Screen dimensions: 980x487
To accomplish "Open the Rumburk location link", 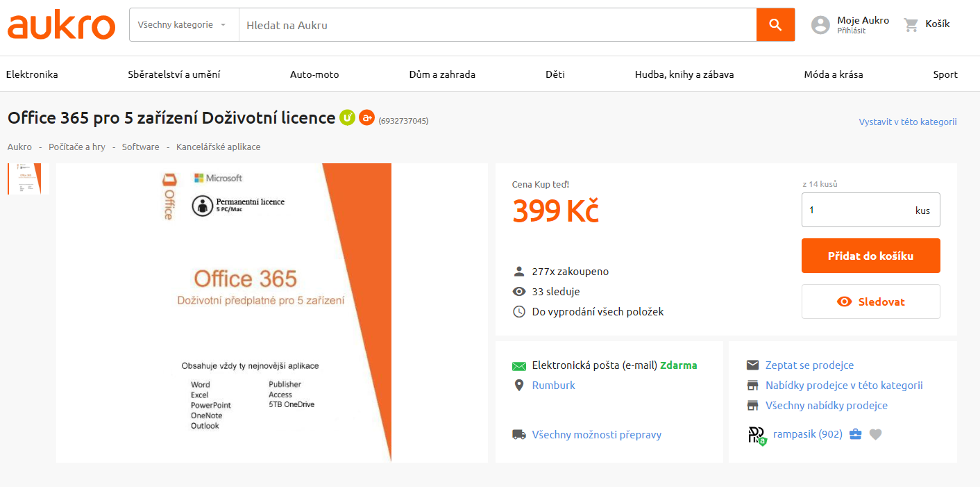I will coord(554,386).
